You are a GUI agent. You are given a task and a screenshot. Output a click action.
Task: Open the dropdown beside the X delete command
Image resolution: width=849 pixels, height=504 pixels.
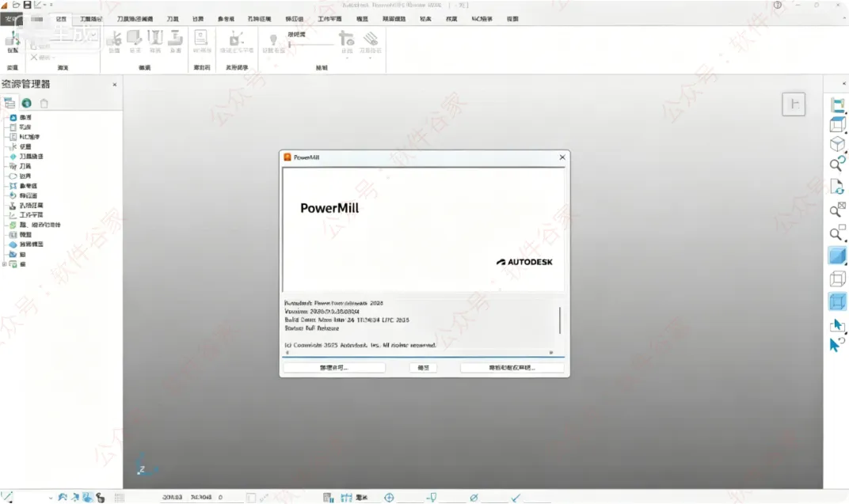click(54, 57)
